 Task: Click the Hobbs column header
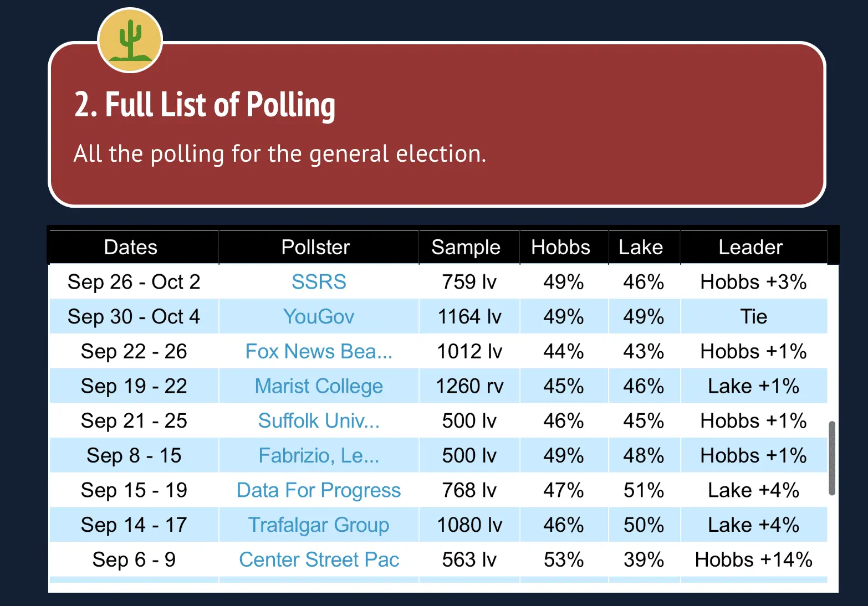coord(560,247)
